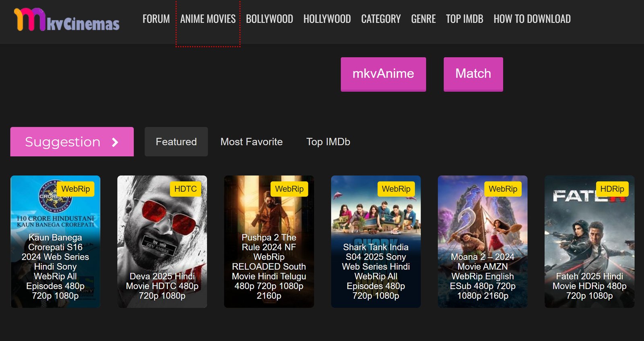This screenshot has width=644, height=341.
Task: Click HDRip badge on Fateh card
Action: click(x=612, y=189)
